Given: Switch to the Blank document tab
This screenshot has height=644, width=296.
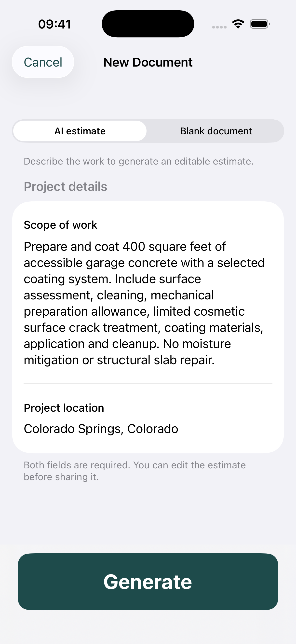Looking at the screenshot, I should pos(216,131).
